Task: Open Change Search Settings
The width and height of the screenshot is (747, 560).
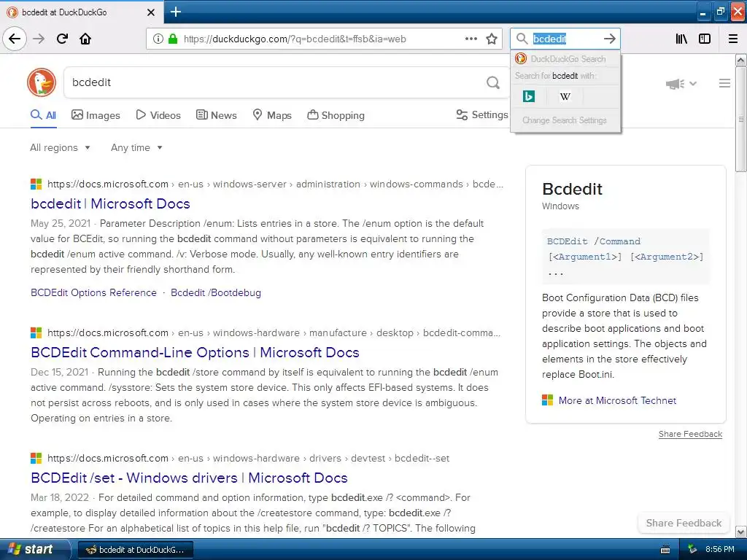Action: (565, 120)
